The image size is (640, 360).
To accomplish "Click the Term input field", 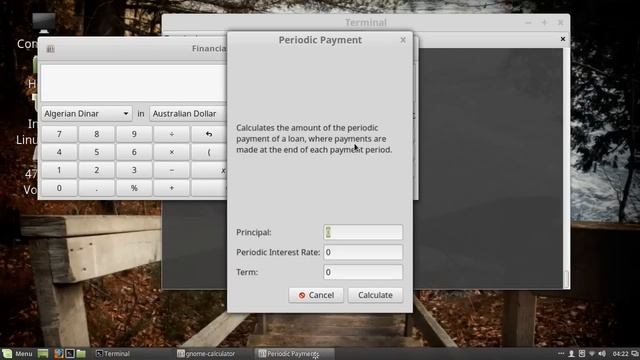I will click(363, 272).
